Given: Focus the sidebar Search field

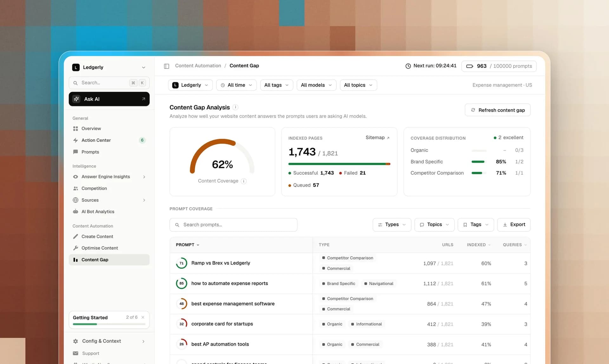Looking at the screenshot, I should pos(109,83).
